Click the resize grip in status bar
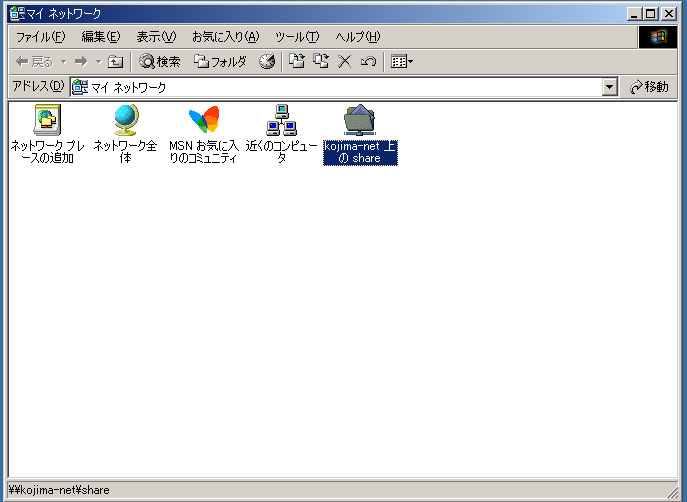Image resolution: width=687 pixels, height=502 pixels. tap(673, 492)
